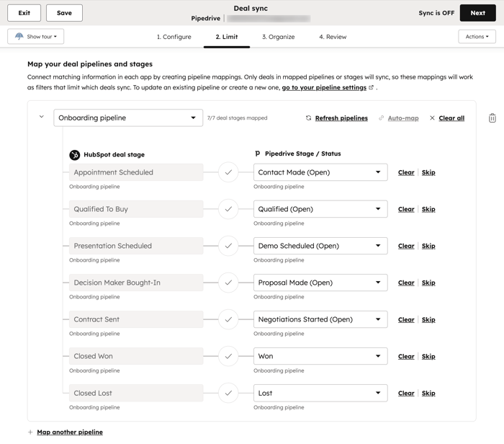Click Map another pipeline link
504x444 pixels.
(x=70, y=432)
